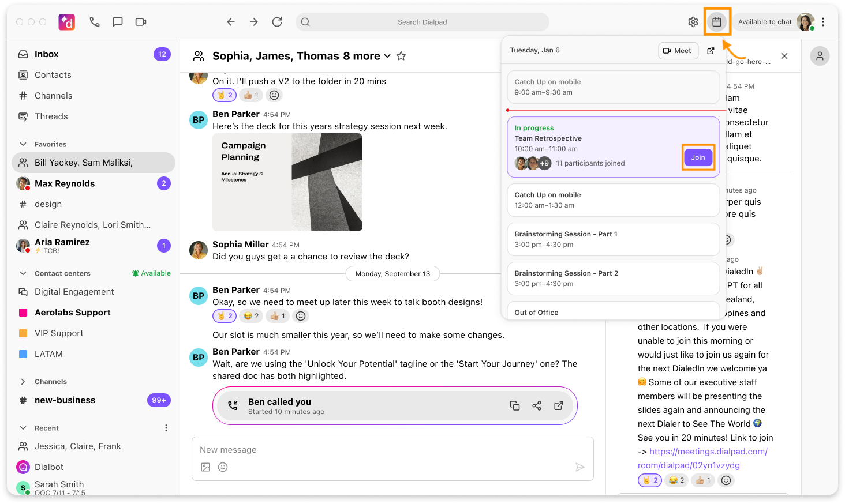
Task: Toggle laughing reaction on booth designs message
Action: 251,316
